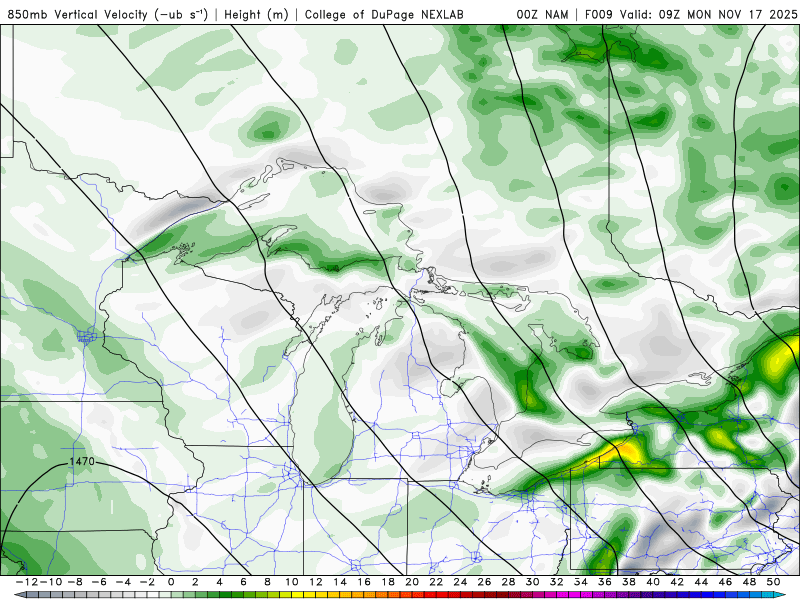The image size is (800, 600).
Task: Click the '14' color scale label
Action: [340, 582]
